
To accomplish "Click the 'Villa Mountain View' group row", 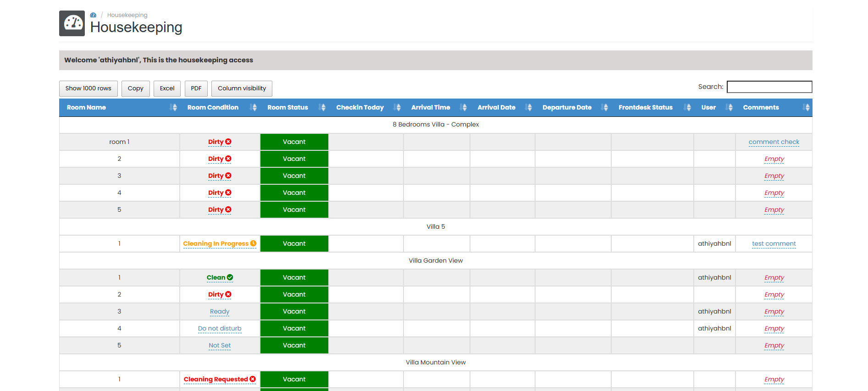I will [x=436, y=363].
